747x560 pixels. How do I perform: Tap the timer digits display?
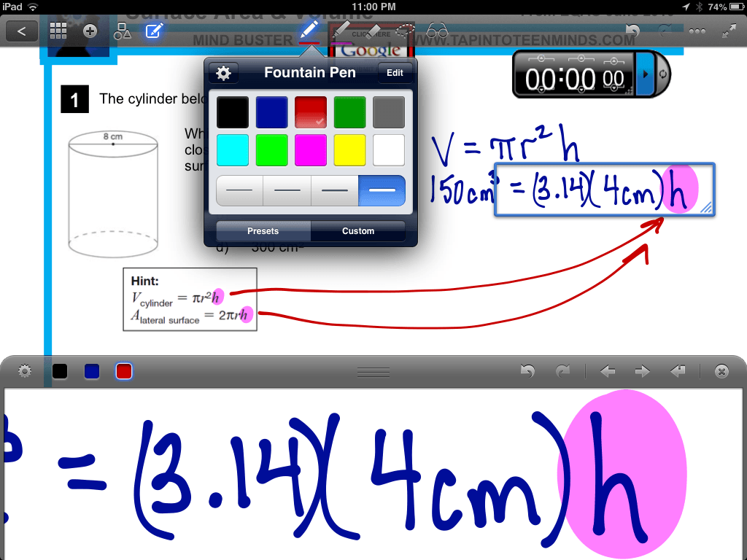575,79
